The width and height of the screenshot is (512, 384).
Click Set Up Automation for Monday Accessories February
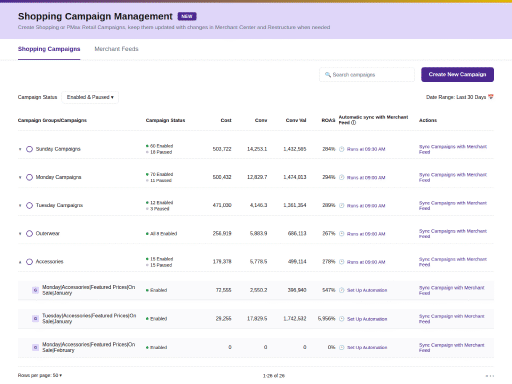pyautogui.click(x=367, y=347)
